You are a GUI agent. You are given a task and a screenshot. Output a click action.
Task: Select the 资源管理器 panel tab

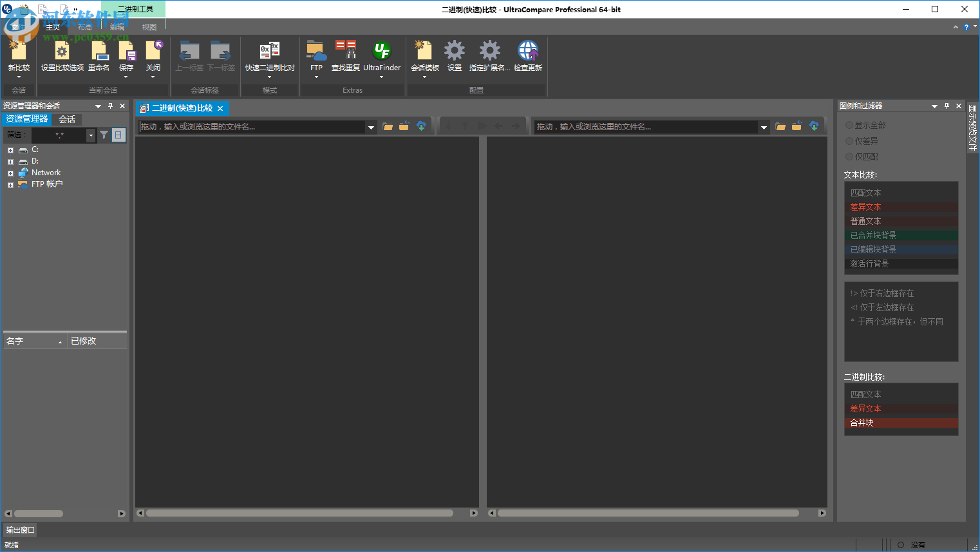(27, 119)
